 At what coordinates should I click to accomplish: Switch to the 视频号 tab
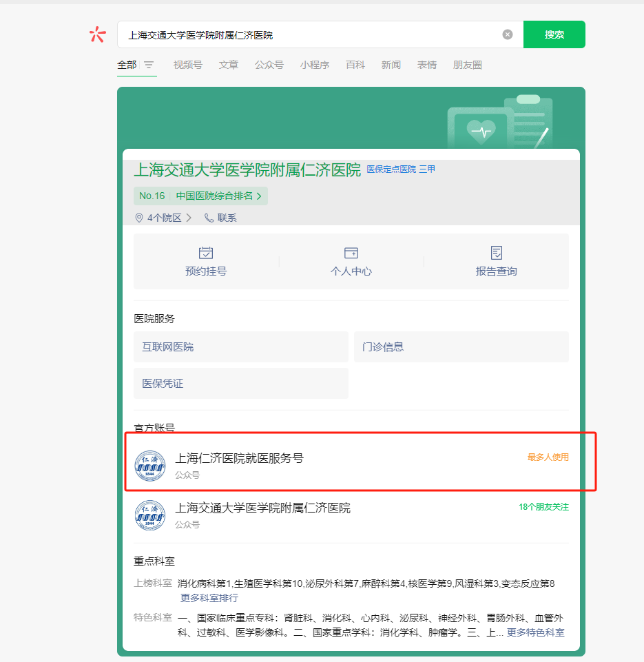188,65
